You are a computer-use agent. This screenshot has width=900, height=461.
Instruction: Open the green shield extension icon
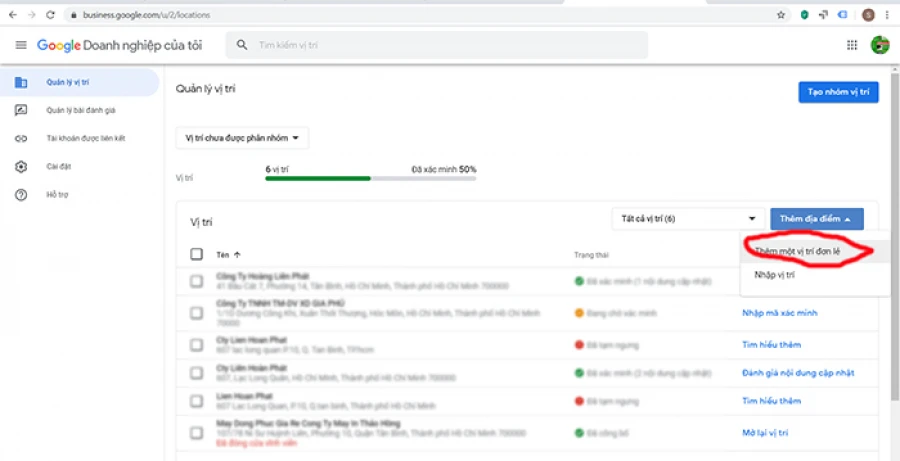[805, 16]
